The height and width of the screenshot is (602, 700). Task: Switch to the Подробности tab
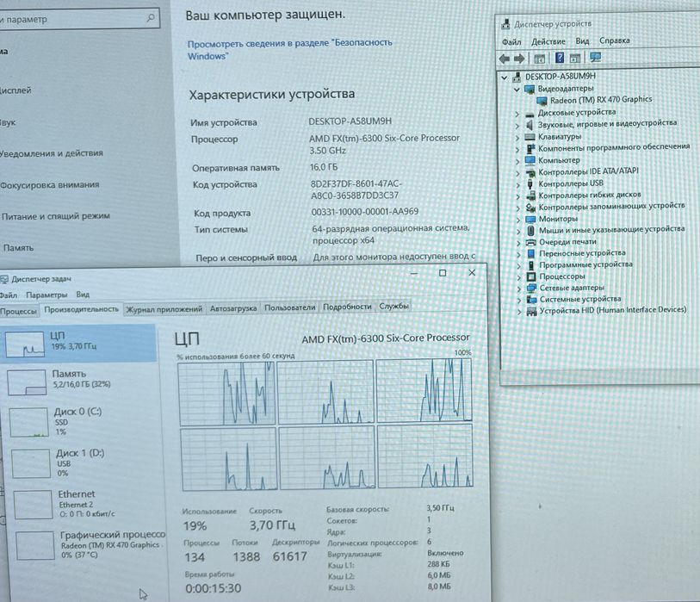[x=347, y=307]
